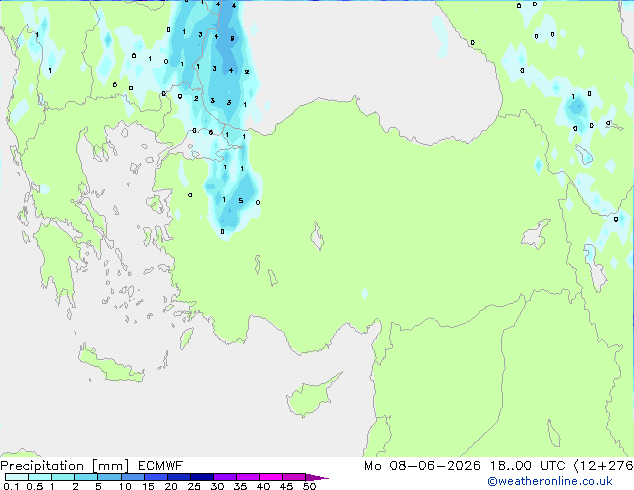Click the "ECMWF" model label
634x490 pixels.
tap(161, 466)
